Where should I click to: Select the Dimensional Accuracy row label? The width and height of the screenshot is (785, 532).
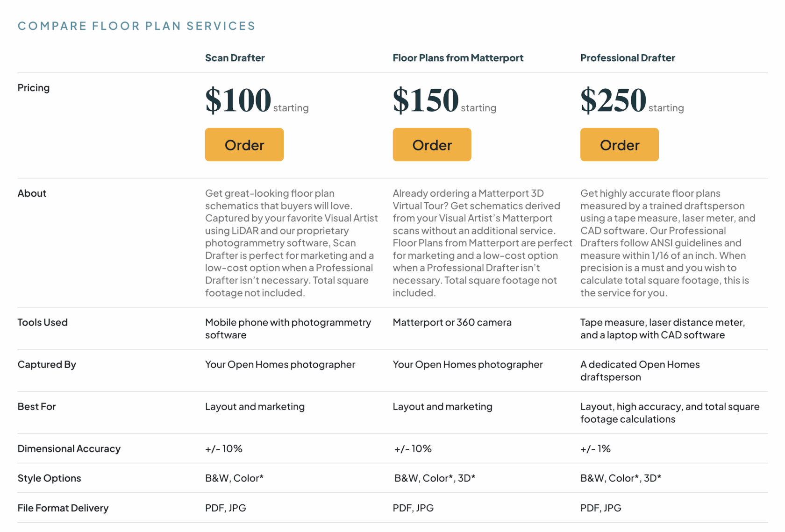69,448
